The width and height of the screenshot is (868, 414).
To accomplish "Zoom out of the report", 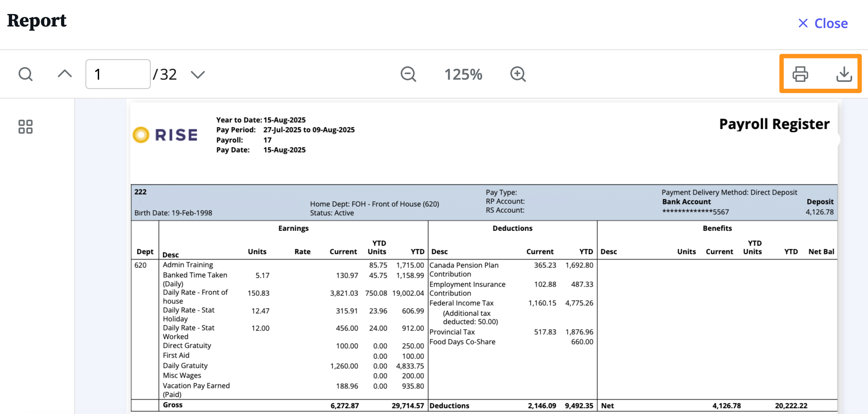I will click(x=408, y=74).
